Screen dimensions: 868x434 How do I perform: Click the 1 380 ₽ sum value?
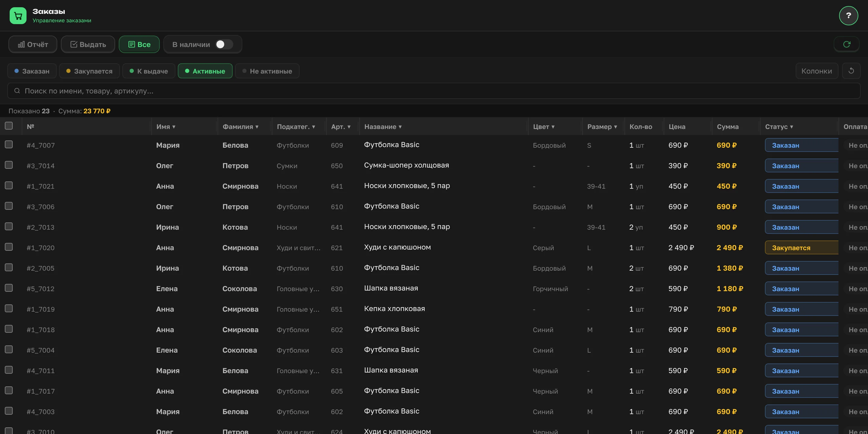coord(729,268)
